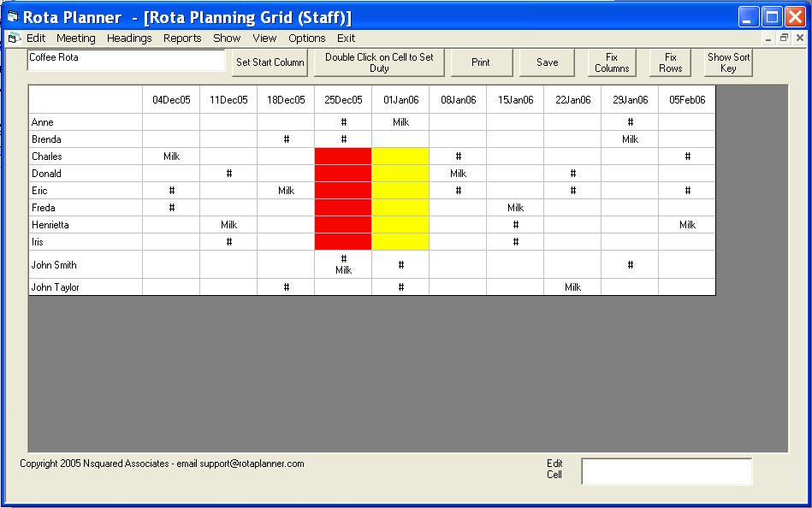The width and height of the screenshot is (812, 508).
Task: Select the Anne row header
Action: (86, 122)
